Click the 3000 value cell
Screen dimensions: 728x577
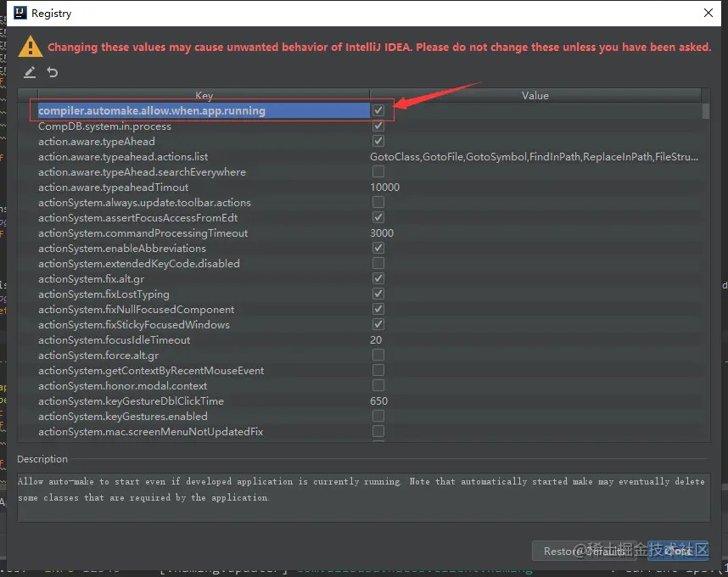pyautogui.click(x=382, y=233)
